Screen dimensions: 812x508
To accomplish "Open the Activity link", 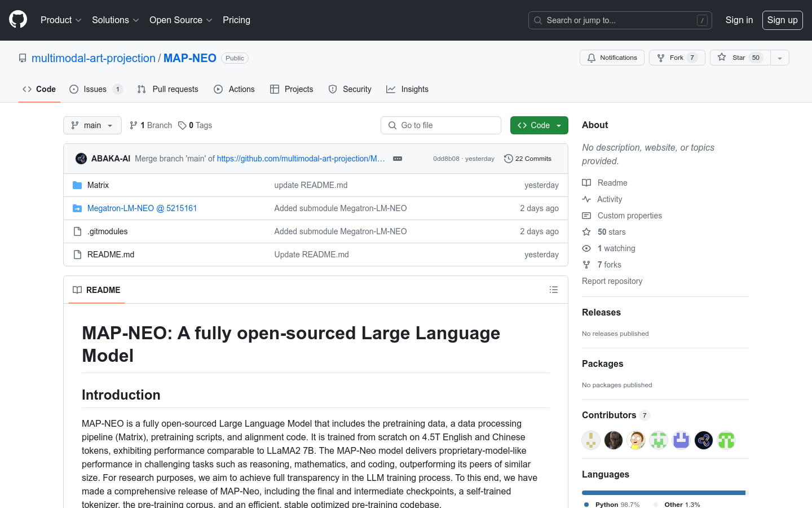I will click(x=602, y=199).
